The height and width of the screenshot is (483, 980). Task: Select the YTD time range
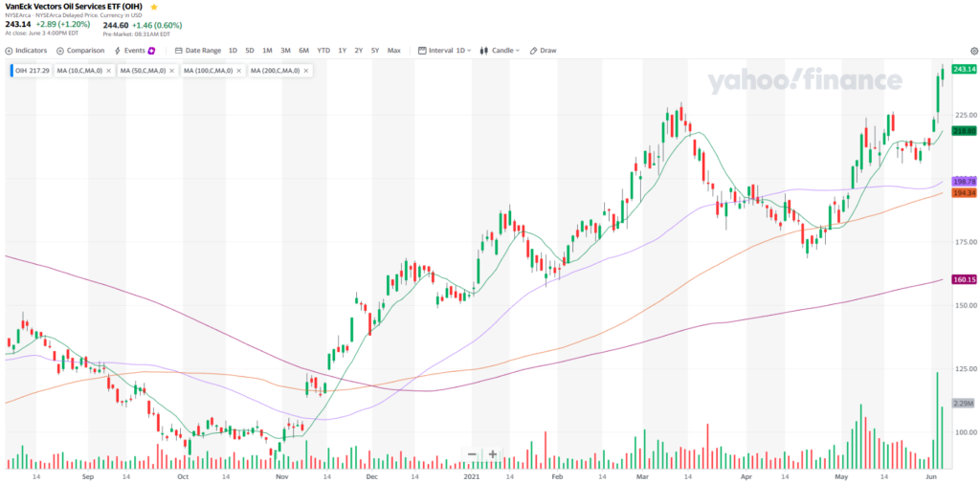323,51
